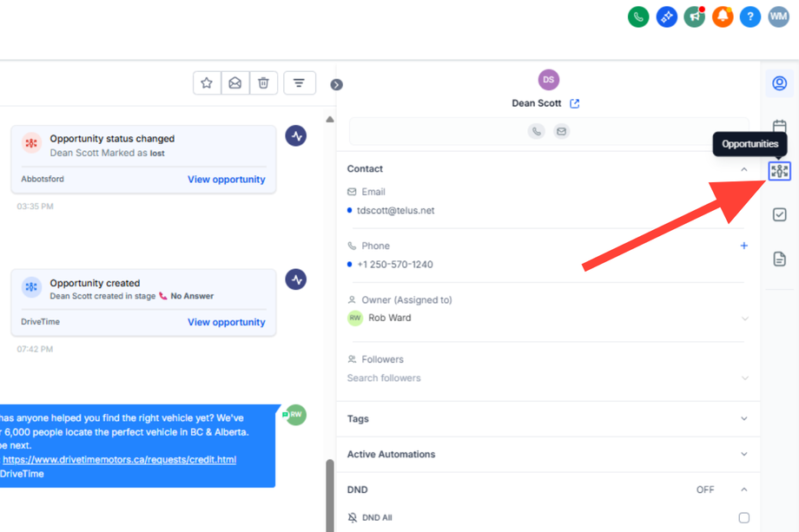799x532 pixels.
Task: Open the drivetimemotors.ca credit link
Action: (x=119, y=460)
